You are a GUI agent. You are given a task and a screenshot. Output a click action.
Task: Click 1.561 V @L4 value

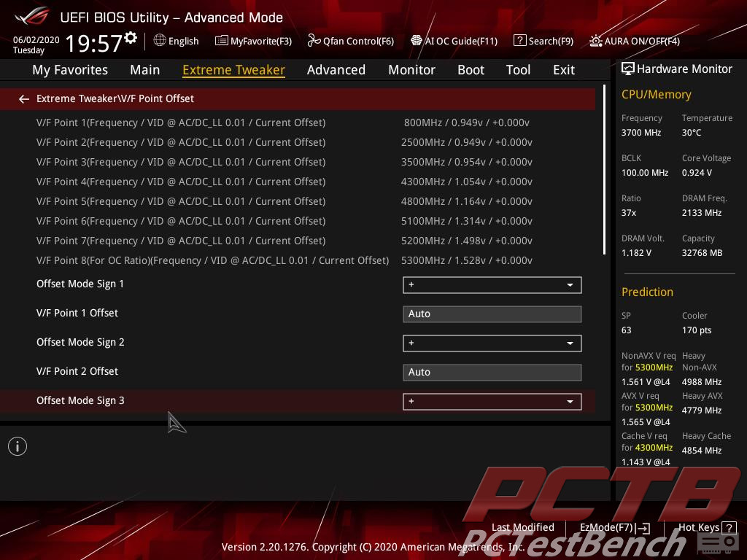click(646, 382)
